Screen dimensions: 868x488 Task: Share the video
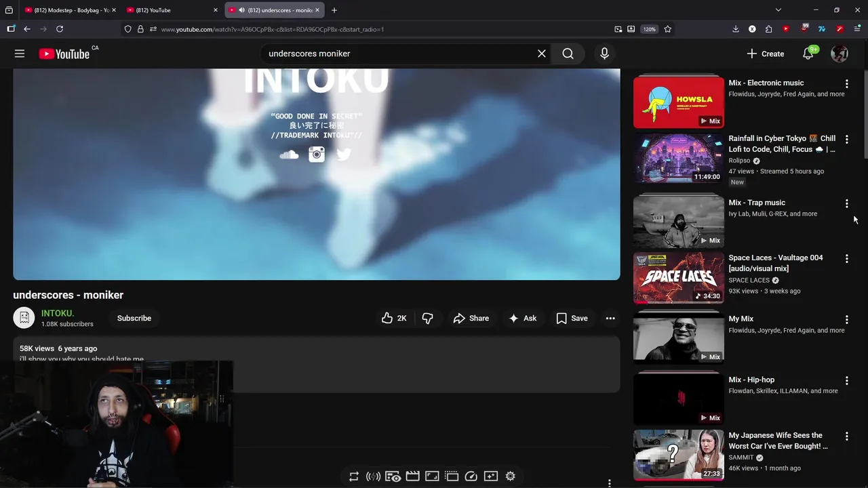click(471, 318)
